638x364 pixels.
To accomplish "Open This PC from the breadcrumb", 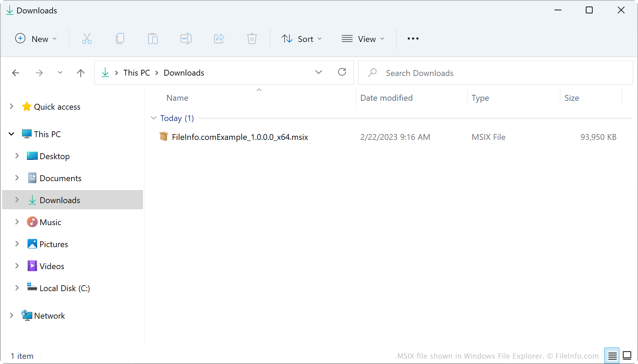I will (136, 73).
